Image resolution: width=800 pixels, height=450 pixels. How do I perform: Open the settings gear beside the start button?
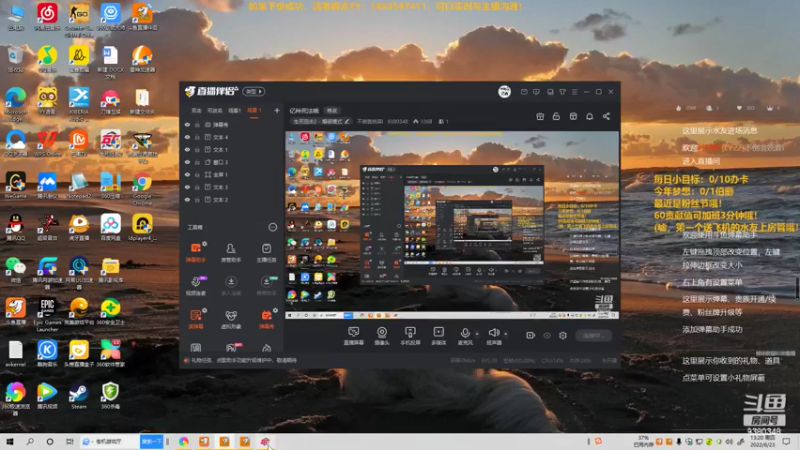[x=563, y=335]
